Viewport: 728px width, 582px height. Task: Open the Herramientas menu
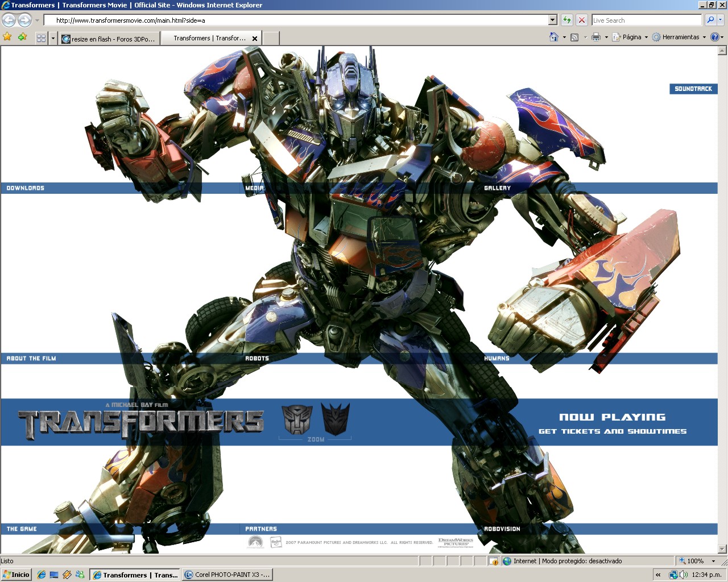click(x=680, y=37)
